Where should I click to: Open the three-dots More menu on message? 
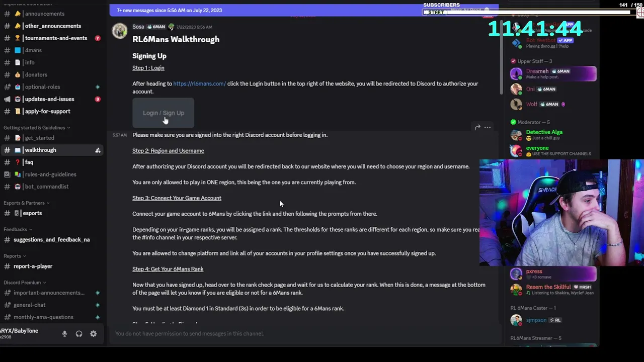click(x=488, y=127)
